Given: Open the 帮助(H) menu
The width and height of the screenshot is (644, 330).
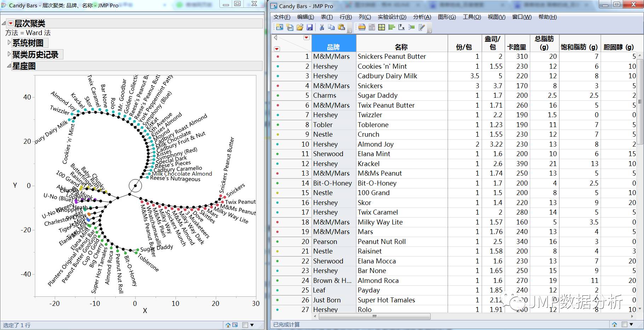Looking at the screenshot, I should click(x=547, y=17).
